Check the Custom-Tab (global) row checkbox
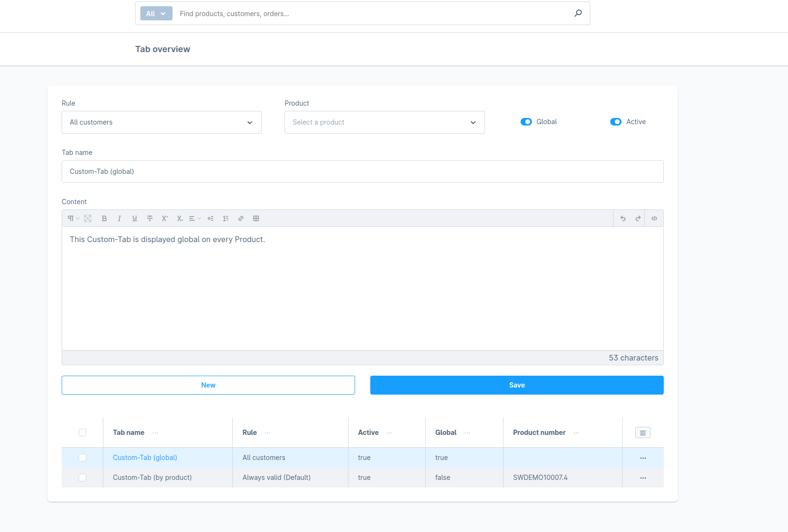The image size is (788, 532). point(82,458)
